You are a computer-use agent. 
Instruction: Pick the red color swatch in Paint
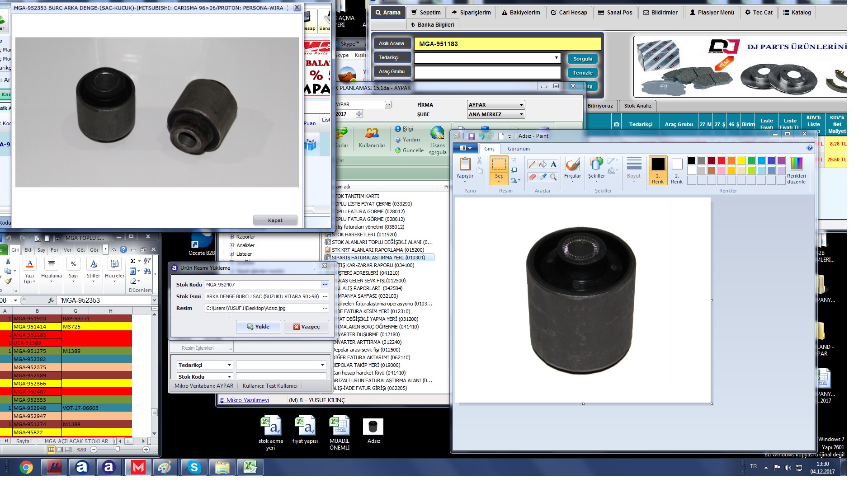[x=721, y=160]
